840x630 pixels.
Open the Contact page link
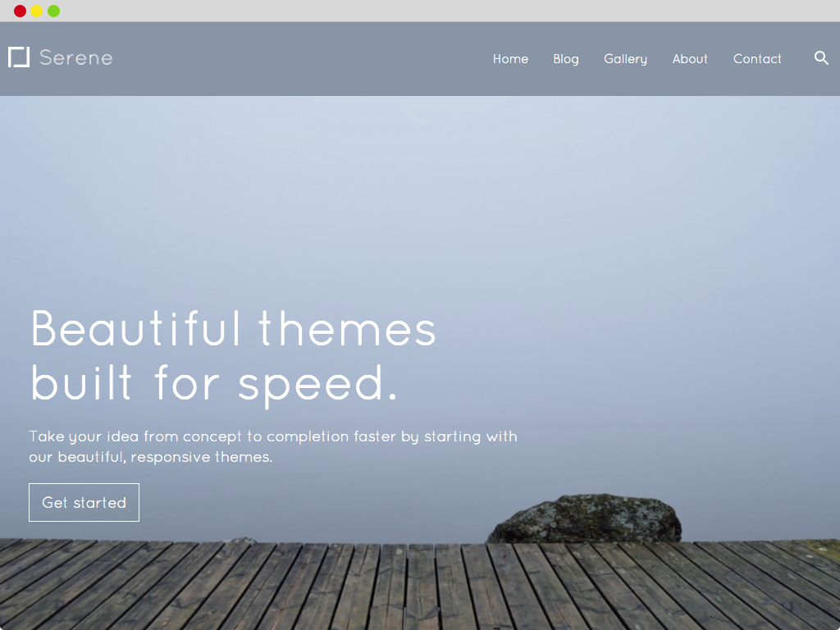(x=757, y=59)
